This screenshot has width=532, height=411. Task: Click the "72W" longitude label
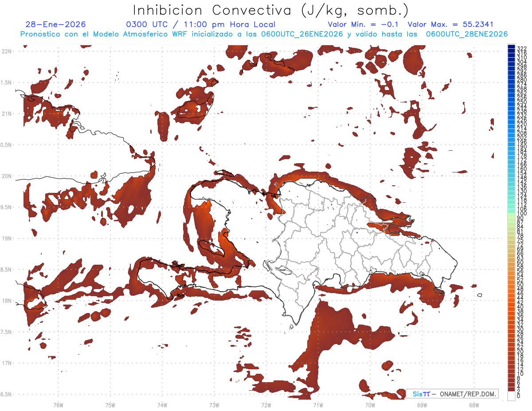coord(266,405)
